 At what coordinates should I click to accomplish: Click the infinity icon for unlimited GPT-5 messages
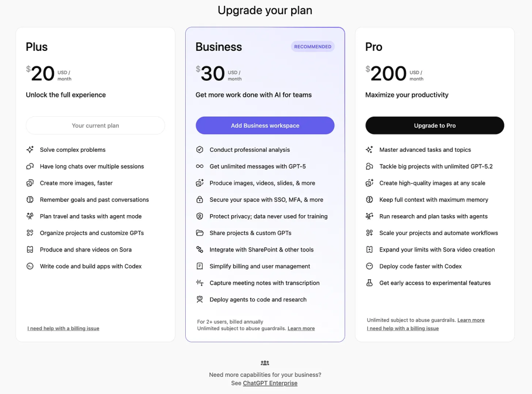(199, 166)
